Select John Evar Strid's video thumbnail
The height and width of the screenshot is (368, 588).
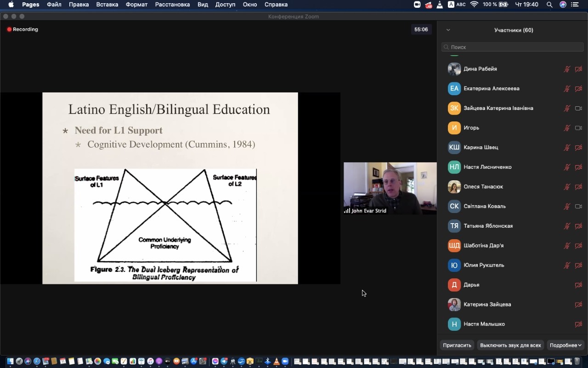pyautogui.click(x=390, y=188)
